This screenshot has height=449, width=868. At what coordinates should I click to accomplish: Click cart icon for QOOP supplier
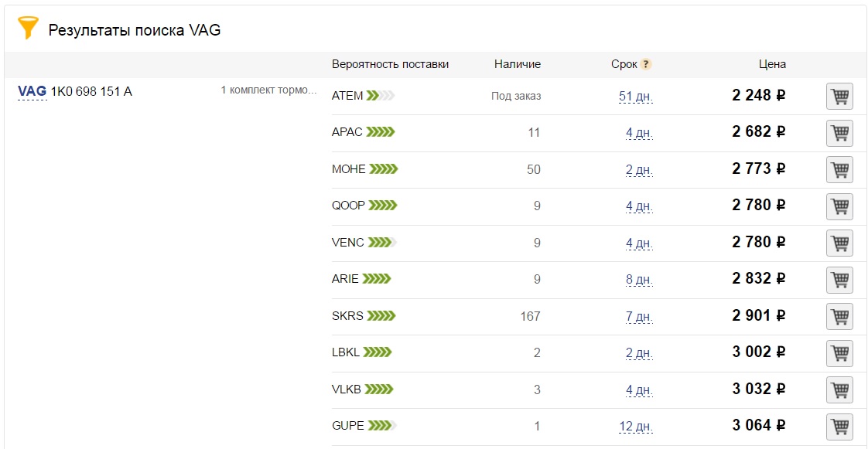pyautogui.click(x=839, y=206)
